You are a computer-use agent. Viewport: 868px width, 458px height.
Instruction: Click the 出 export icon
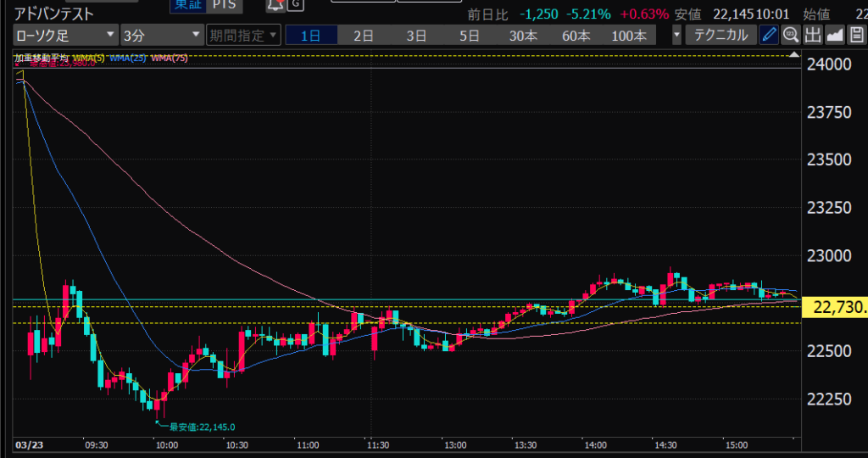coord(813,35)
